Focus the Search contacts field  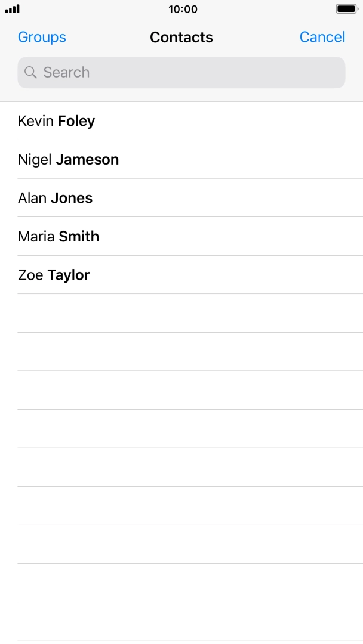[x=181, y=73]
